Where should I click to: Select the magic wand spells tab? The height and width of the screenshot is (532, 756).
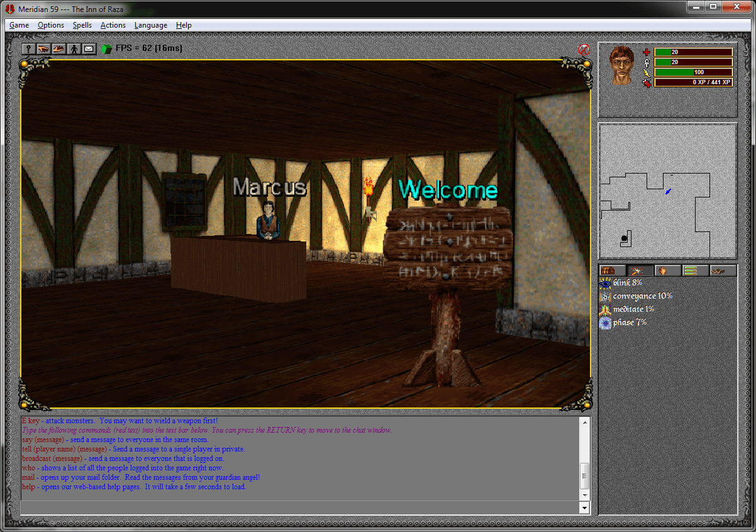pyautogui.click(x=640, y=270)
